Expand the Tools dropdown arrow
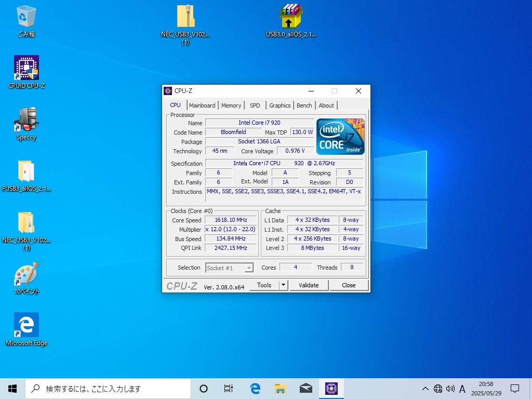 [283, 285]
